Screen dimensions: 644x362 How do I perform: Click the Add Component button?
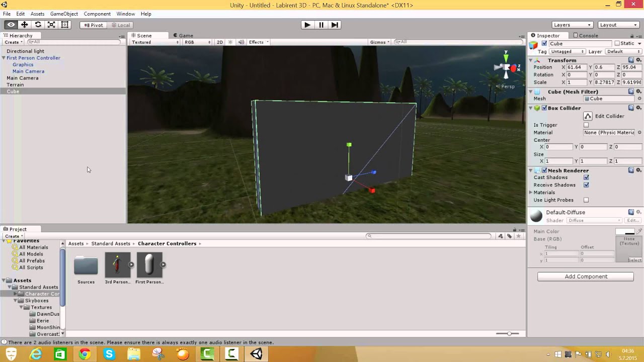586,277
